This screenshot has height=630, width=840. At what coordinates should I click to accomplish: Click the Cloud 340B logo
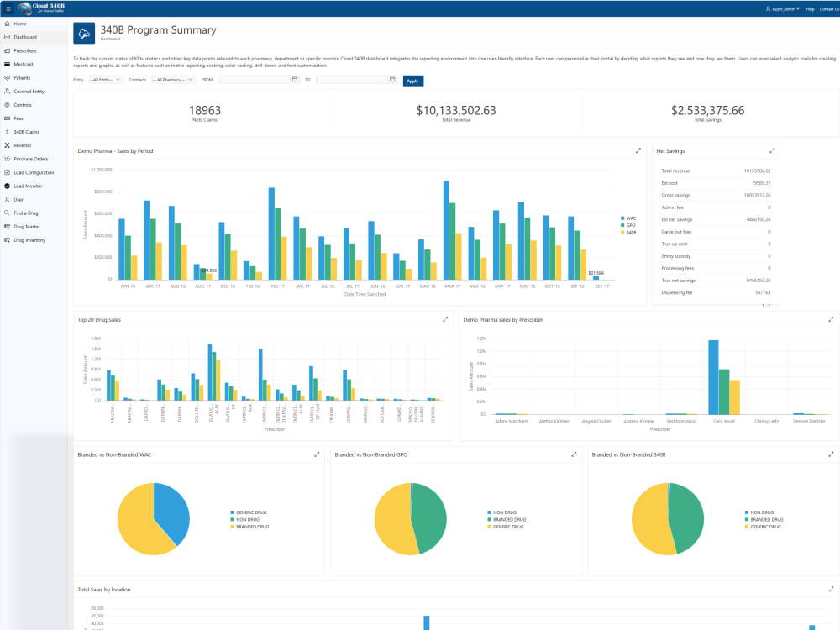pyautogui.click(x=40, y=8)
